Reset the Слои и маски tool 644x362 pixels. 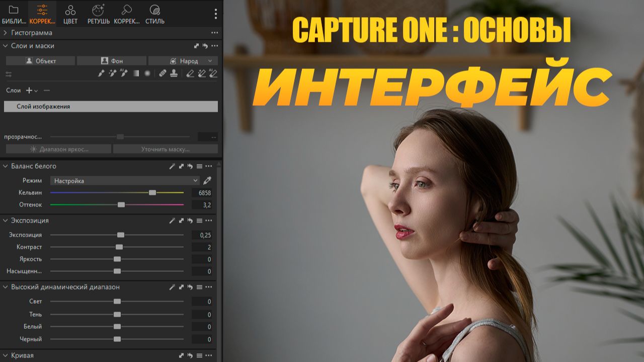[x=205, y=46]
